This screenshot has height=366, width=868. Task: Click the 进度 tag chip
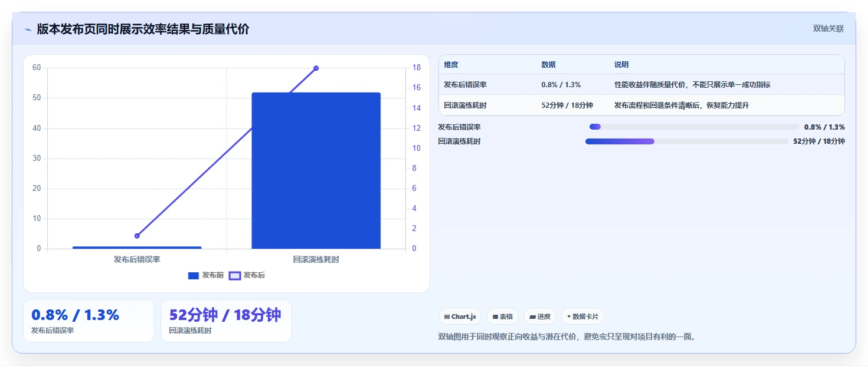(x=540, y=316)
